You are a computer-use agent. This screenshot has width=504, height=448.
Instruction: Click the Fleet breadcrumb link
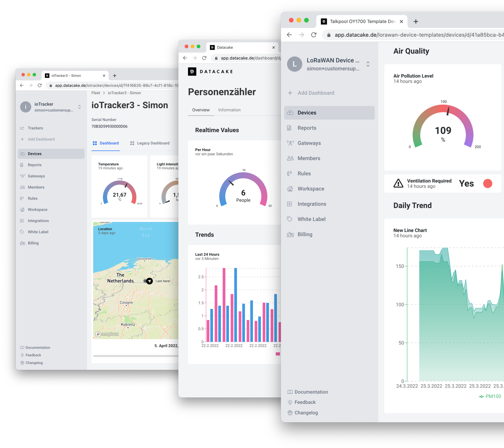[96, 93]
